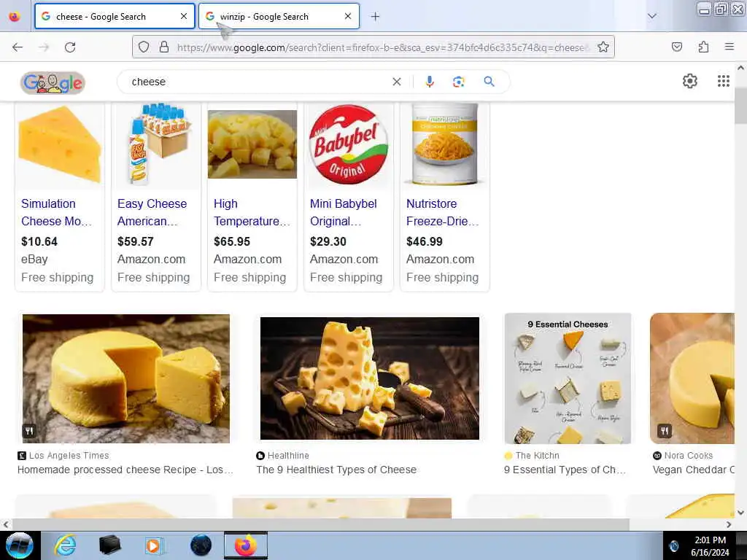Switch to the cheese Google Search tab
Viewport: 747px width, 560px height.
click(115, 16)
